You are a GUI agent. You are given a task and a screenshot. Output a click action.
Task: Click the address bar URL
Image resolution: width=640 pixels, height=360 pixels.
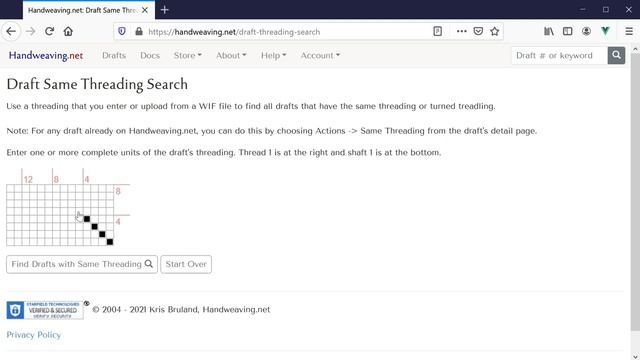click(234, 32)
